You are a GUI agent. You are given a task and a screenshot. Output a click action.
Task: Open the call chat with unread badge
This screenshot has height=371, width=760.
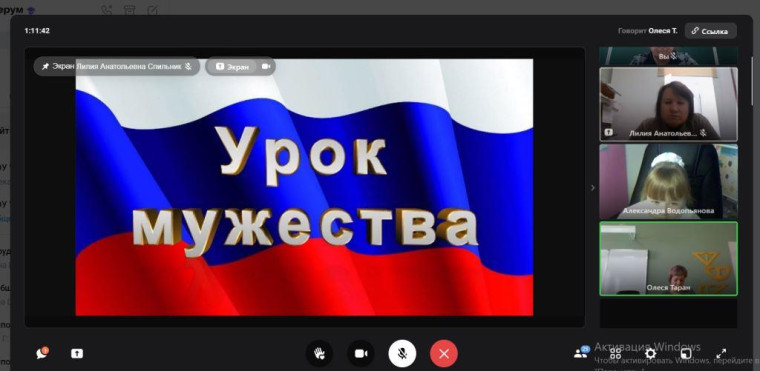(42, 354)
